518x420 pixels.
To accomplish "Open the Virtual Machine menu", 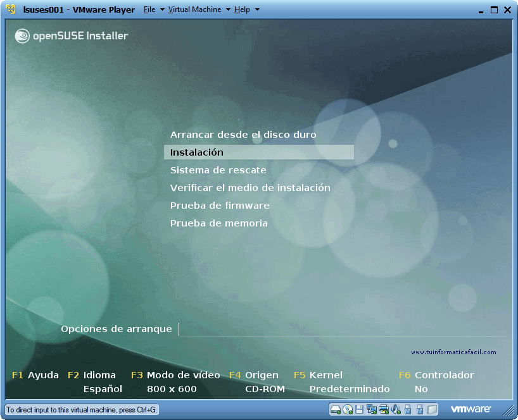I will click(x=194, y=9).
